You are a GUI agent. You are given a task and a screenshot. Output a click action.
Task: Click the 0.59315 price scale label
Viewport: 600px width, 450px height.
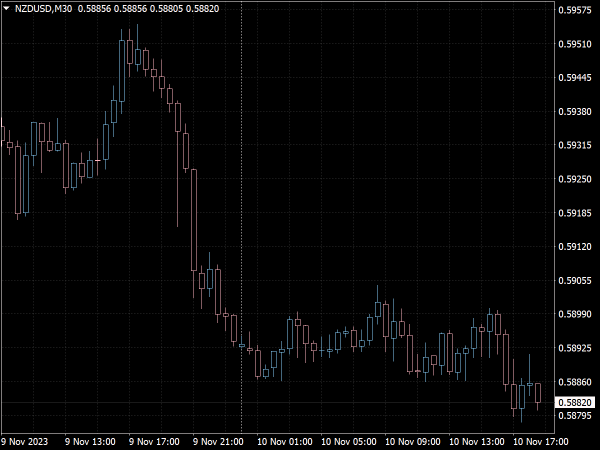coord(575,145)
